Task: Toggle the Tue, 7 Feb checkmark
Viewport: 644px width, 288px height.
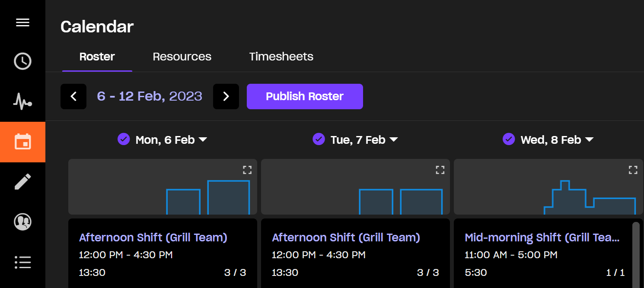Action: click(x=319, y=139)
